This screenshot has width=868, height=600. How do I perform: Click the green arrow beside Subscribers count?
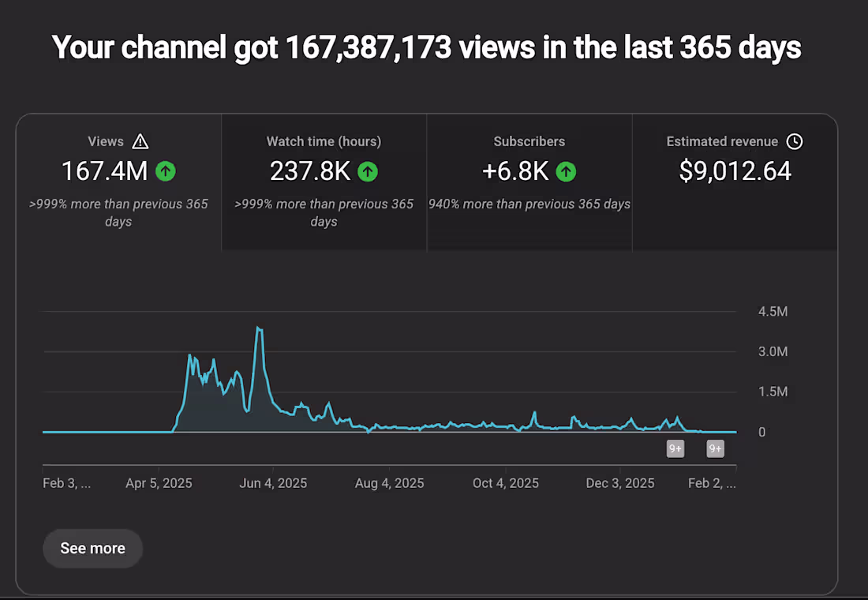(x=567, y=171)
